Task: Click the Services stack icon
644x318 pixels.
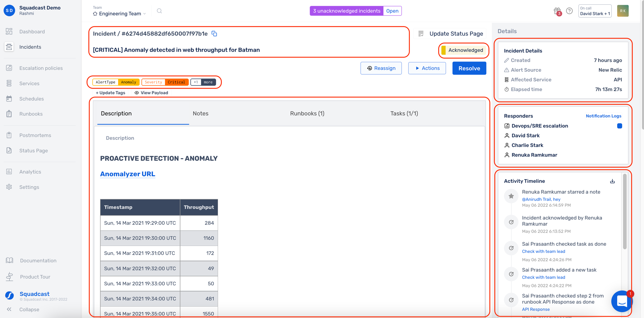Action: [x=9, y=83]
